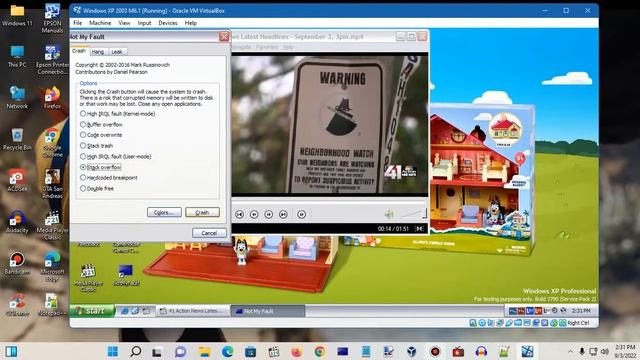Screen dimensions: 640x360
Task: Open the Windows 11 folder on desktop
Action: pyautogui.click(x=17, y=16)
